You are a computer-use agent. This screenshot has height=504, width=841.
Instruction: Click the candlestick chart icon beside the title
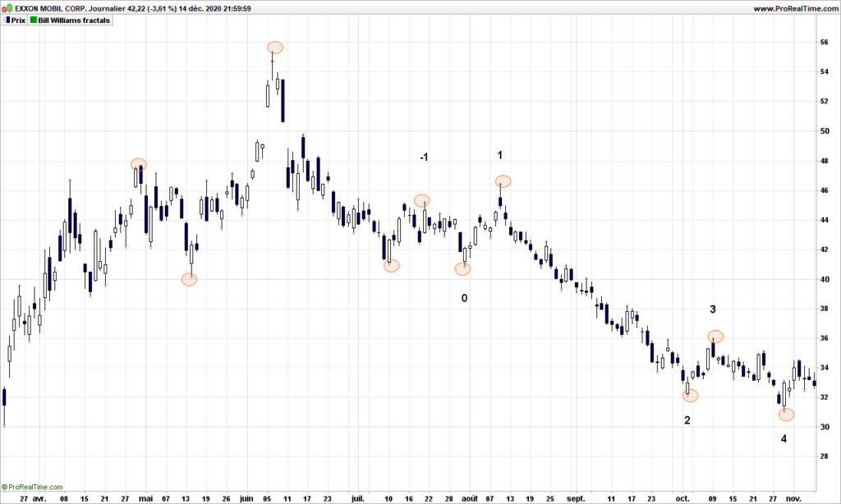(x=7, y=8)
